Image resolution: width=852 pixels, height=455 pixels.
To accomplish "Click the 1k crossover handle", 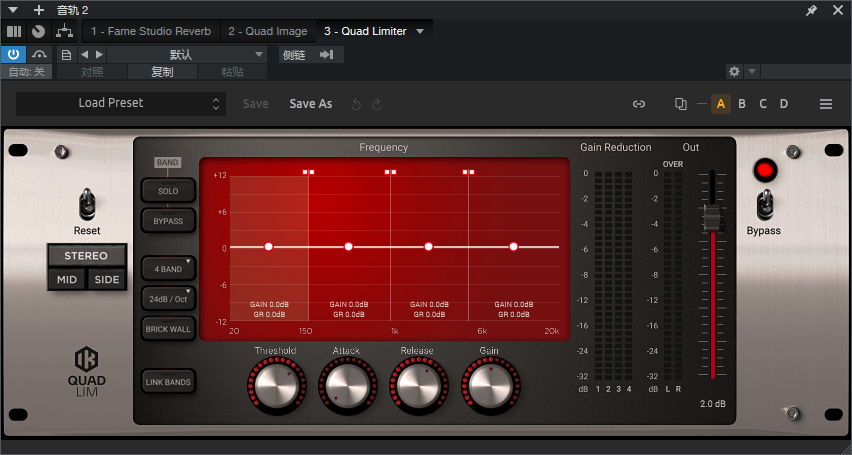I will 390,172.
